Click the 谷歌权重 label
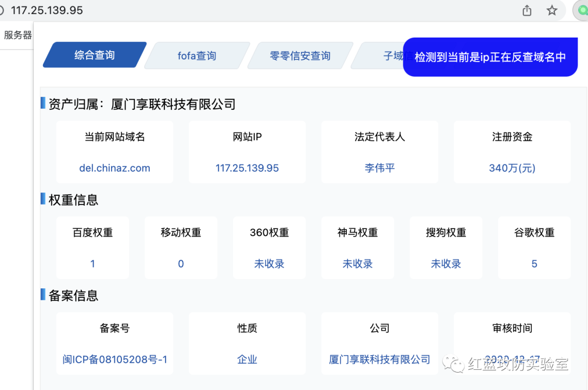 [535, 233]
